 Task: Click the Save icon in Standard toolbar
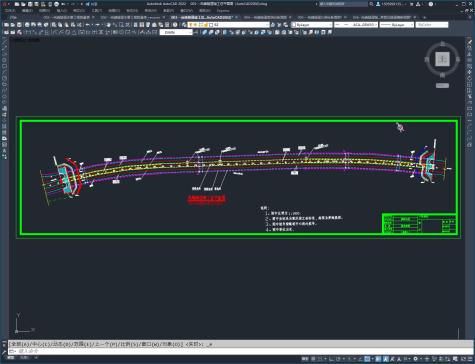coord(19,25)
